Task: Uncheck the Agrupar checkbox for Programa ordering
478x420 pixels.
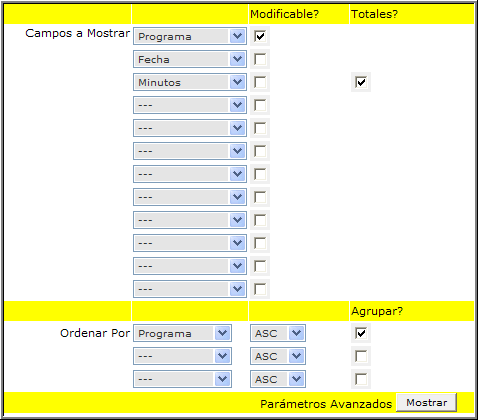Action: click(361, 333)
